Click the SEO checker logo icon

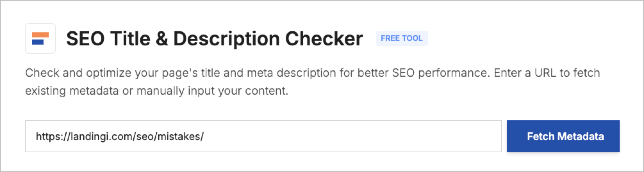coord(40,38)
